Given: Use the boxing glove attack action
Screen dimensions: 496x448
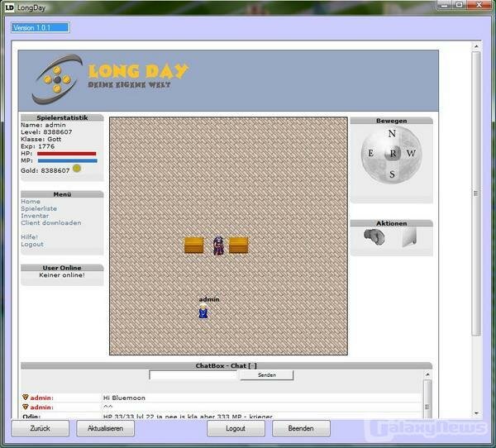Looking at the screenshot, I should [374, 236].
